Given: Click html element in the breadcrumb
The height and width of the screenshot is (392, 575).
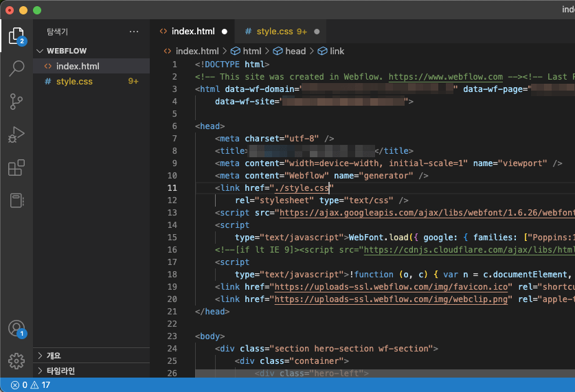Looking at the screenshot, I should click(246, 51).
